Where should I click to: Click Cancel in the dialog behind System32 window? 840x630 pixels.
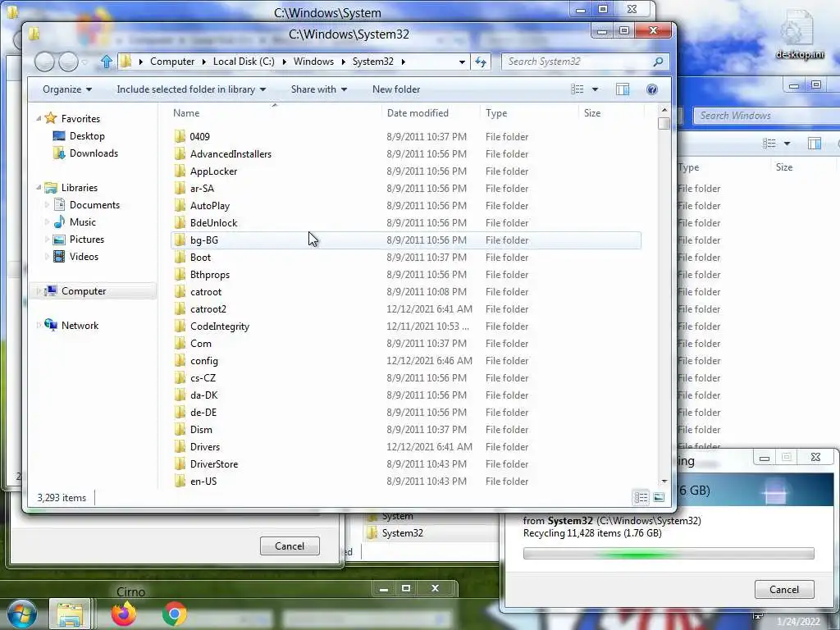(290, 546)
